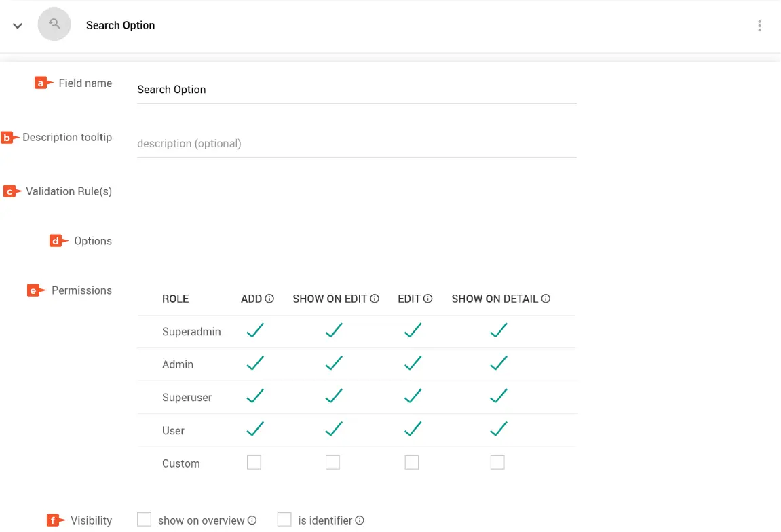Enable ADD permission for Custom role

(x=254, y=463)
